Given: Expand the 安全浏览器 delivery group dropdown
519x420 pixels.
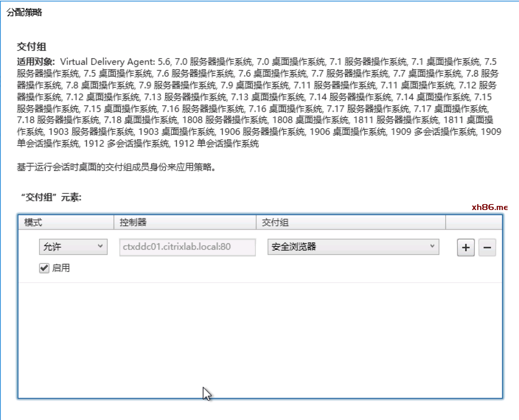Looking at the screenshot, I should pyautogui.click(x=353, y=247).
